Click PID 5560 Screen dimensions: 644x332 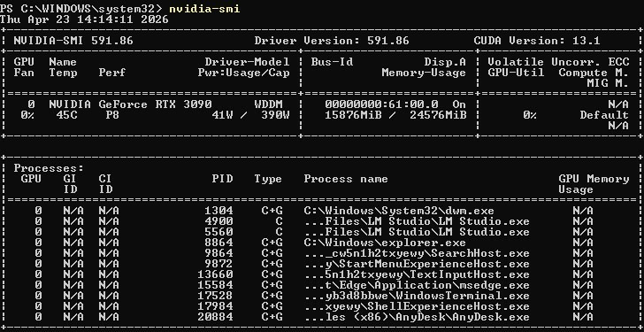pyautogui.click(x=218, y=232)
